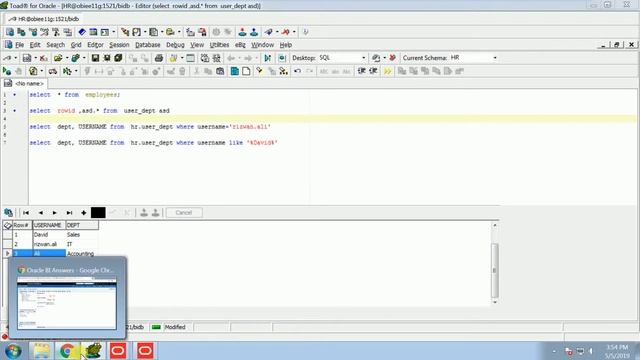The height and width of the screenshot is (360, 640).
Task: Click the execute statement green arrow icon
Action: (x=7, y=71)
